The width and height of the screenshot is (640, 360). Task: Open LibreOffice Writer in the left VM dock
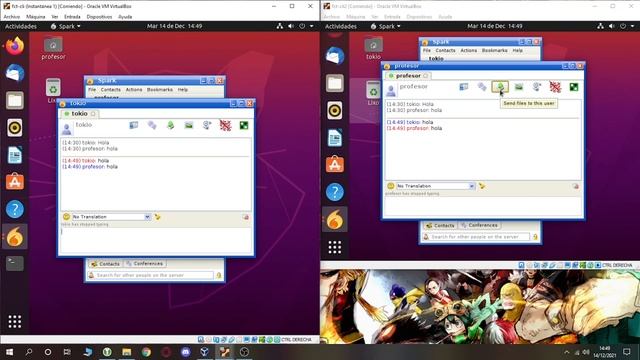click(x=15, y=155)
